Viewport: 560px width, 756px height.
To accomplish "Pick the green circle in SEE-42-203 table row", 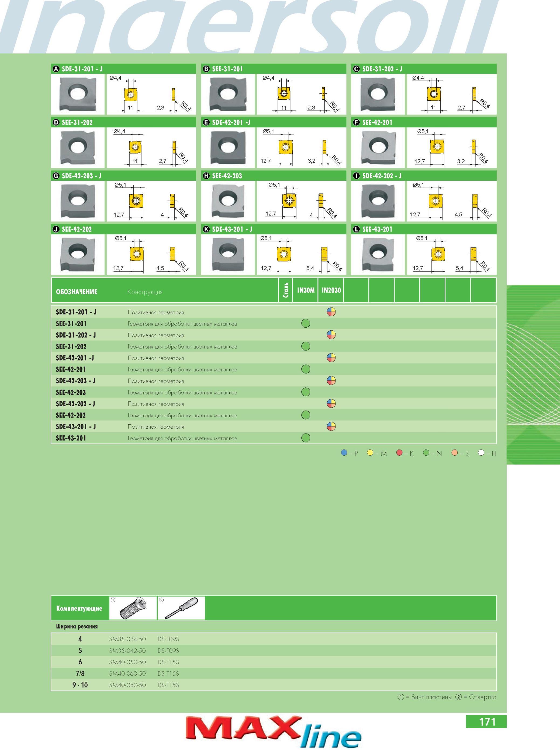I will click(x=306, y=392).
